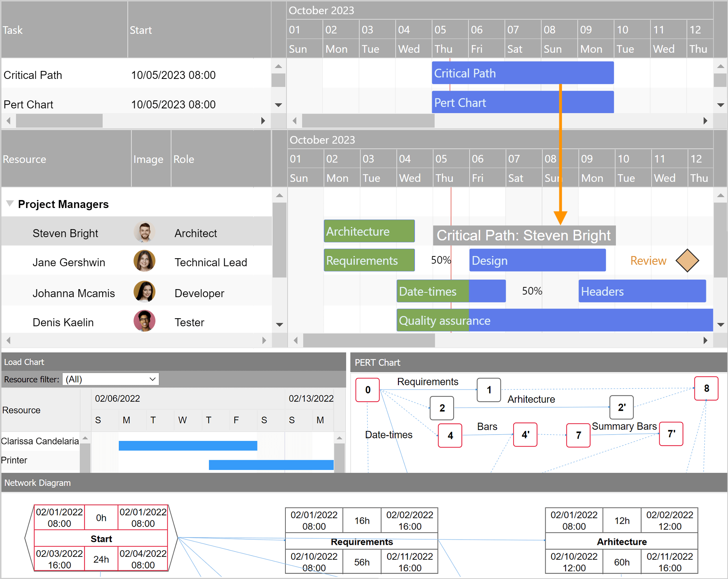
Task: Collapse the Project Managers group
Action: (10, 204)
